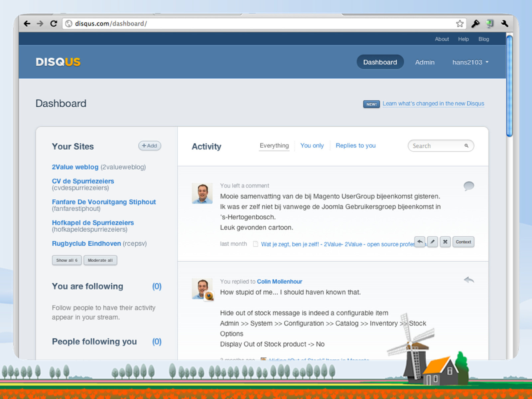Open the CV de Spurriezeiers site
Image resolution: width=532 pixels, height=399 pixels.
pyautogui.click(x=83, y=181)
